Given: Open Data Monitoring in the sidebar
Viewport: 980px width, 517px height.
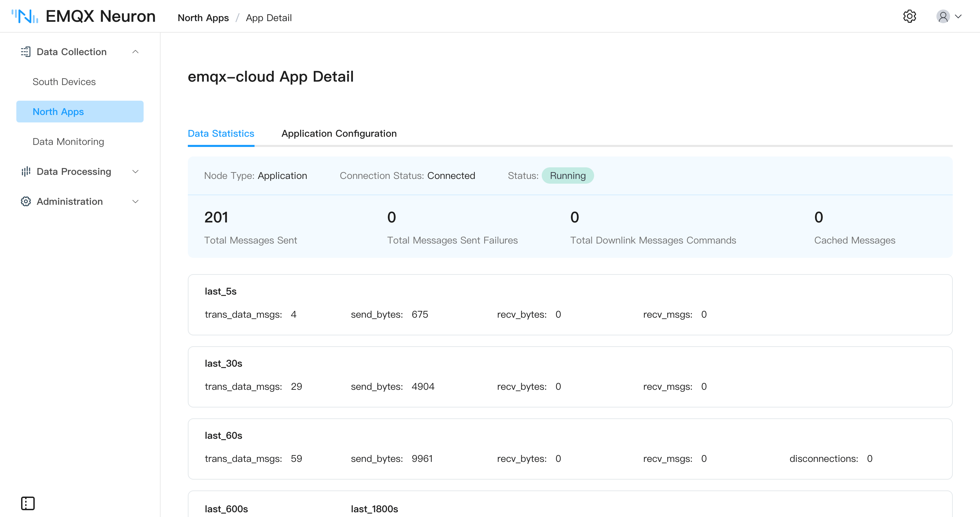Looking at the screenshot, I should 68,141.
